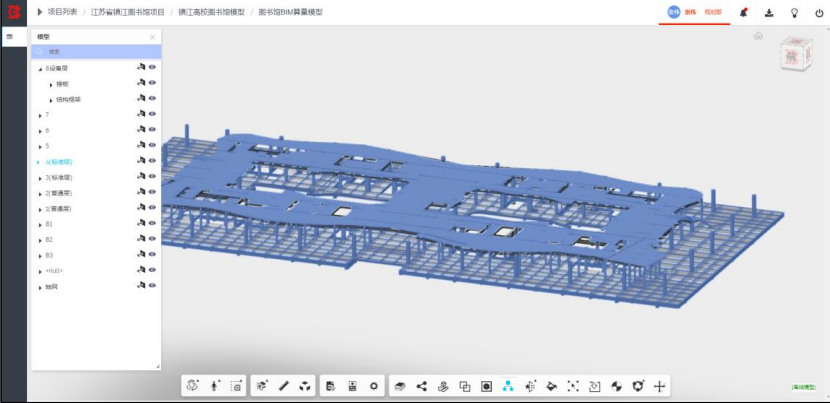This screenshot has height=403, width=830.
Task: Click the green 离线模型 label
Action: click(804, 387)
